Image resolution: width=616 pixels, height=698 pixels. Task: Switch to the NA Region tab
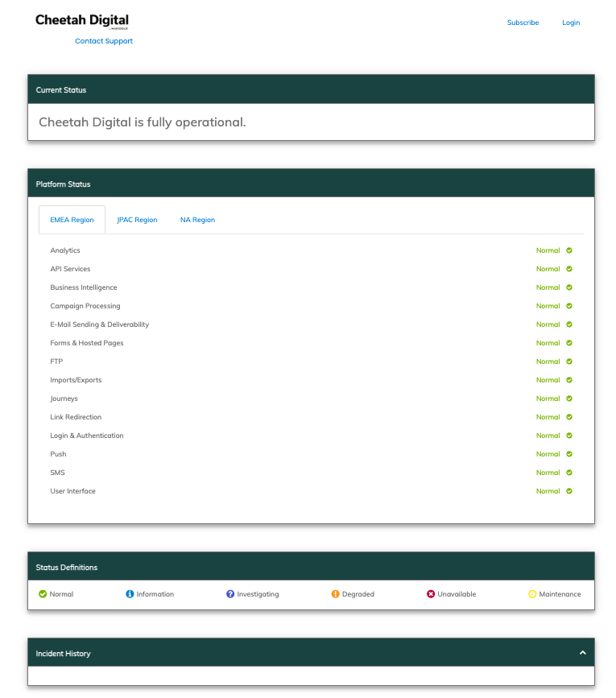click(197, 220)
